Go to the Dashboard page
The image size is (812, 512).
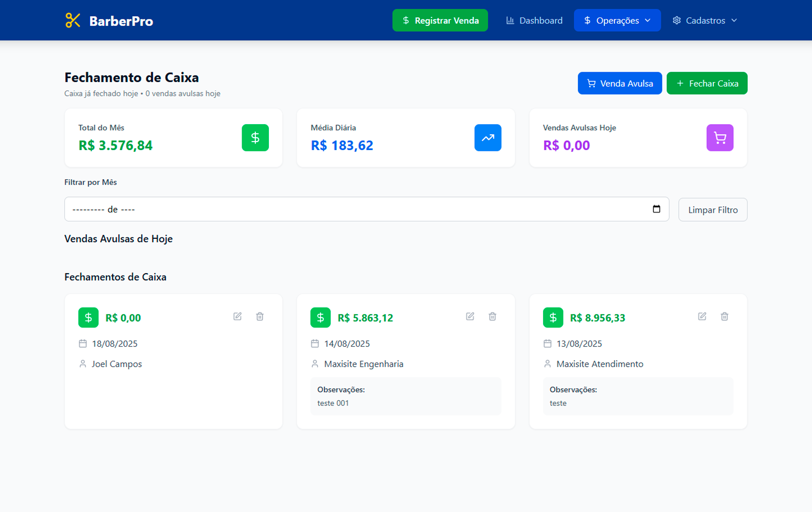click(534, 20)
